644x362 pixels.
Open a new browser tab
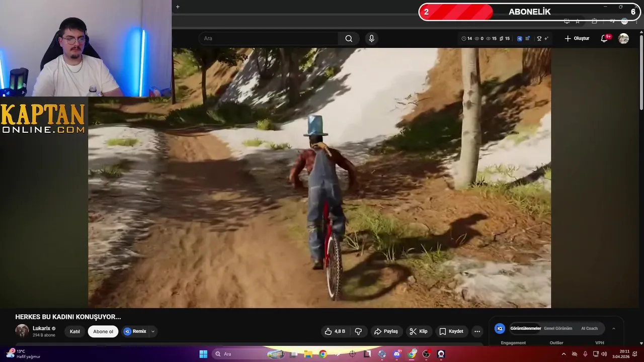178,7
